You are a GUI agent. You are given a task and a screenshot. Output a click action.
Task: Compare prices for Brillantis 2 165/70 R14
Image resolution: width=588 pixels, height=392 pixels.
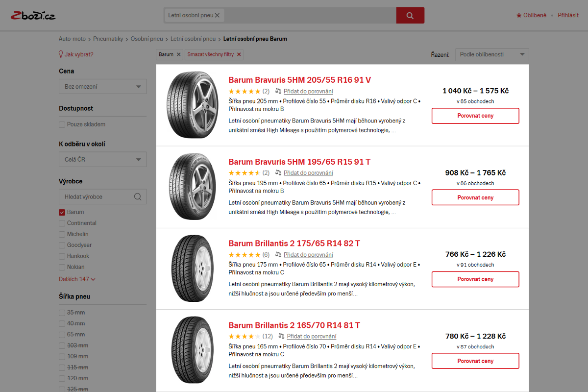click(475, 361)
